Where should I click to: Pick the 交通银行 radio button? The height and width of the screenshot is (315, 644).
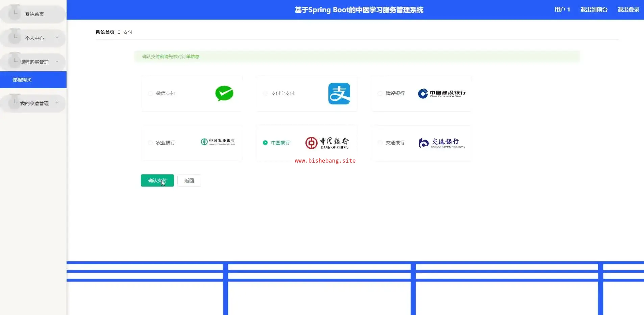pos(380,143)
